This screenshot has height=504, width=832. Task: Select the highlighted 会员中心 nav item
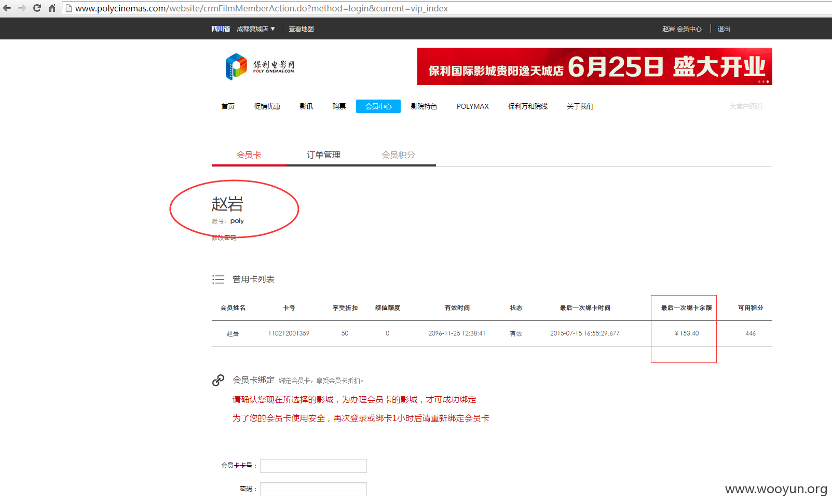378,106
